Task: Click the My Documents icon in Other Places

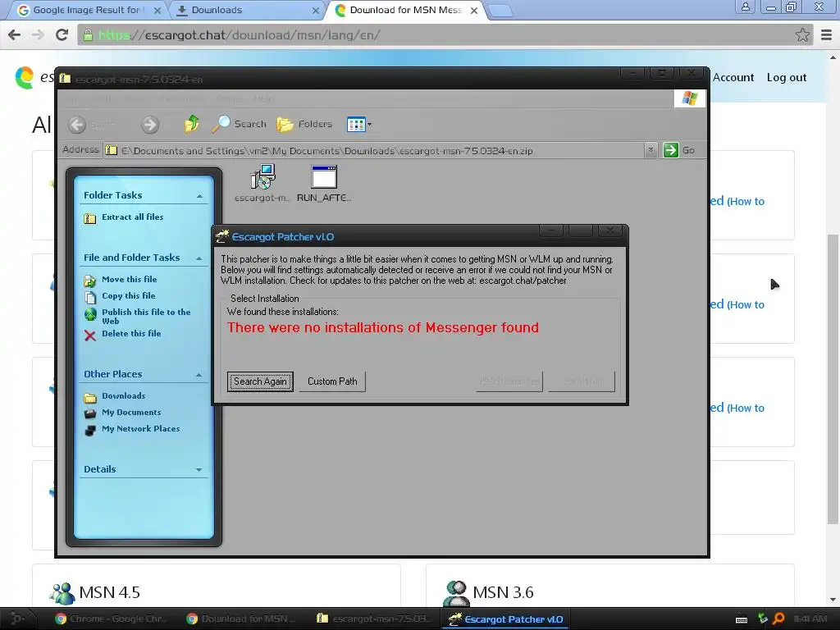Action: [90, 413]
